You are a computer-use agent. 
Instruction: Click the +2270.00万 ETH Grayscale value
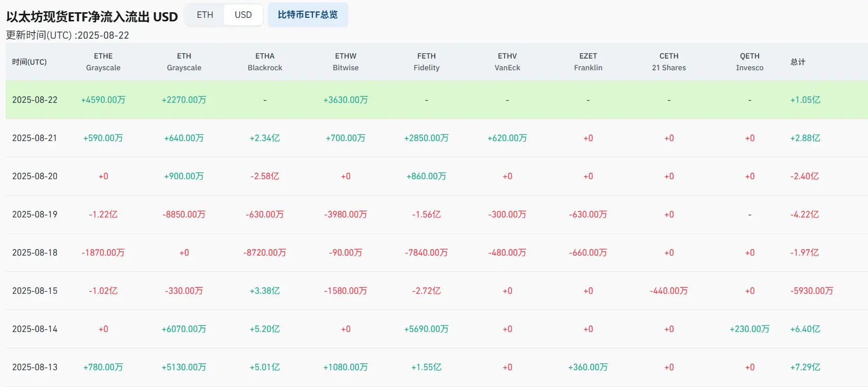click(184, 100)
